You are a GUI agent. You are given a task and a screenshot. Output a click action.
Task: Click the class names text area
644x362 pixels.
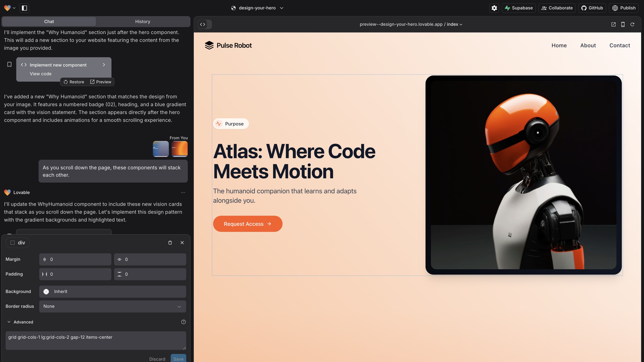point(96,340)
